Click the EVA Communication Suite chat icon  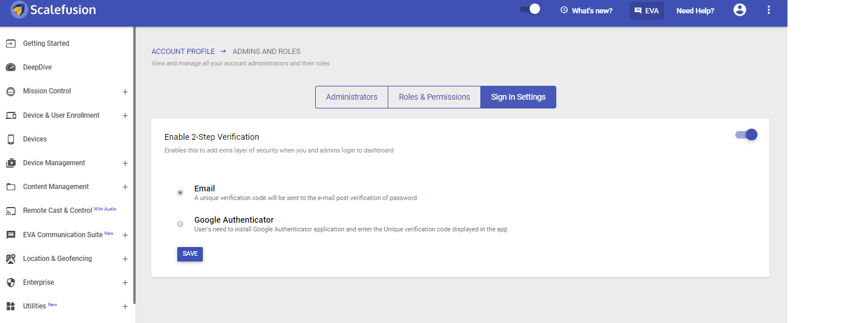coord(10,235)
